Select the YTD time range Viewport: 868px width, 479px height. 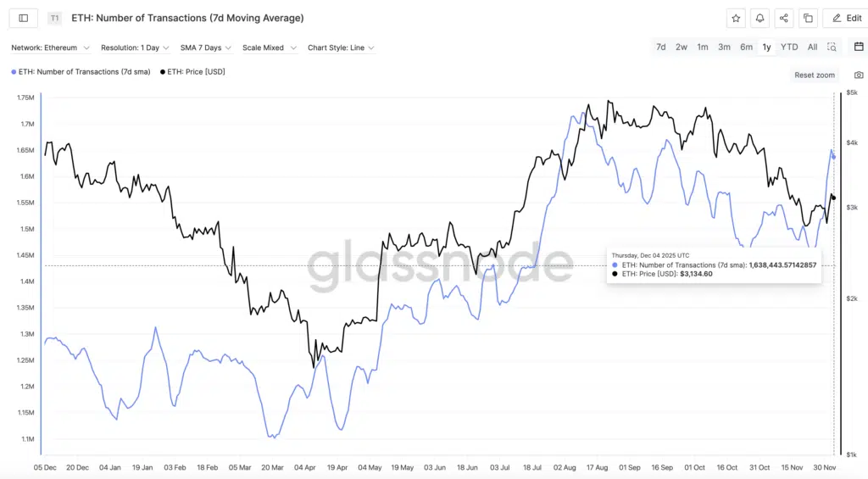point(788,47)
